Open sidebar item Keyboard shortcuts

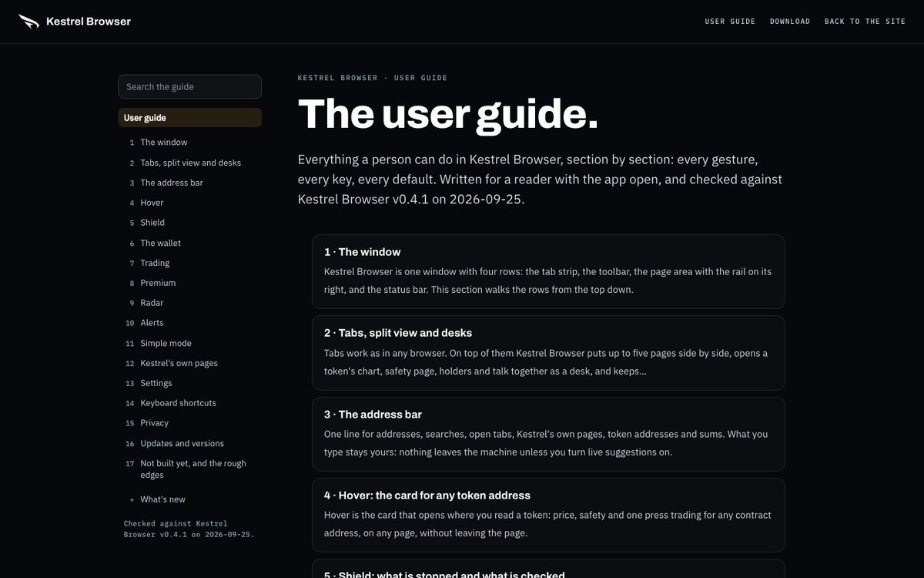point(189,403)
